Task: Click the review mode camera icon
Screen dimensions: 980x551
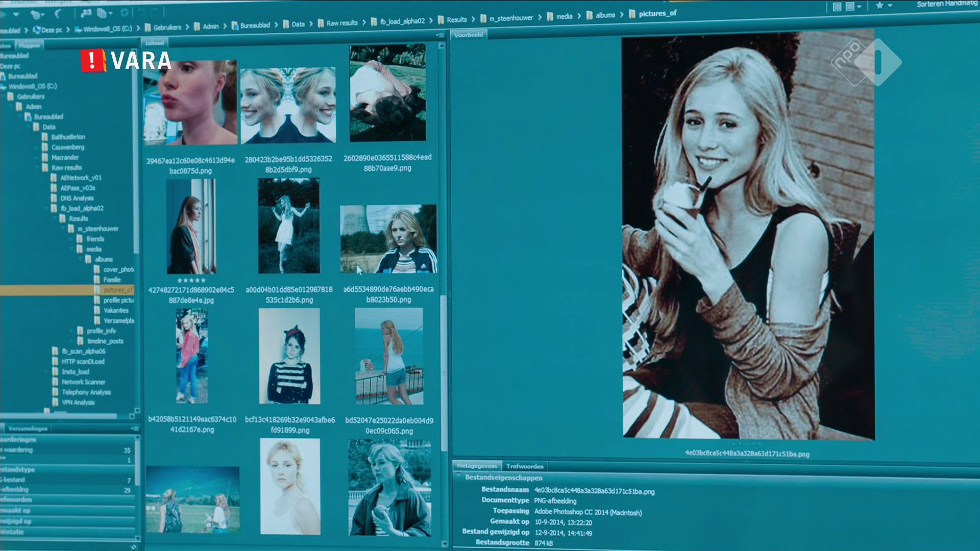Action: (36, 14)
